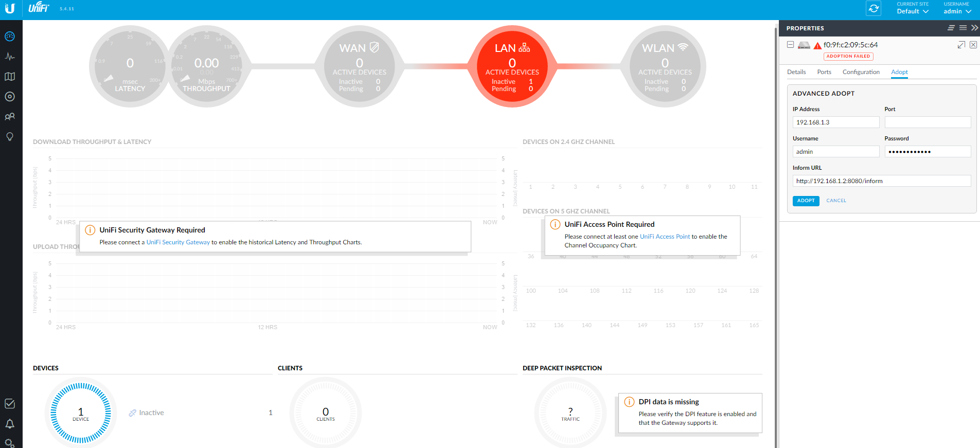This screenshot has height=448, width=980.
Task: Switch to the Configuration tab
Action: point(861,72)
